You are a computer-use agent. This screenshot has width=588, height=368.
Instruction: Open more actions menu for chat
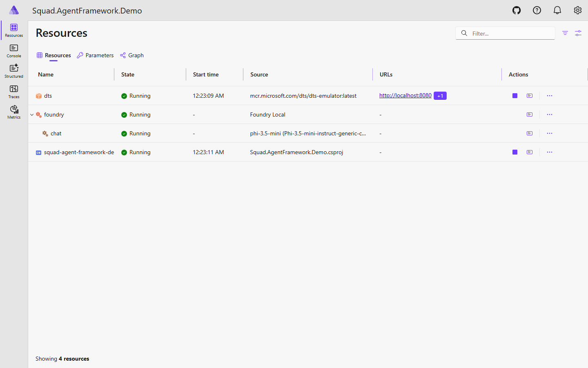[x=550, y=133]
